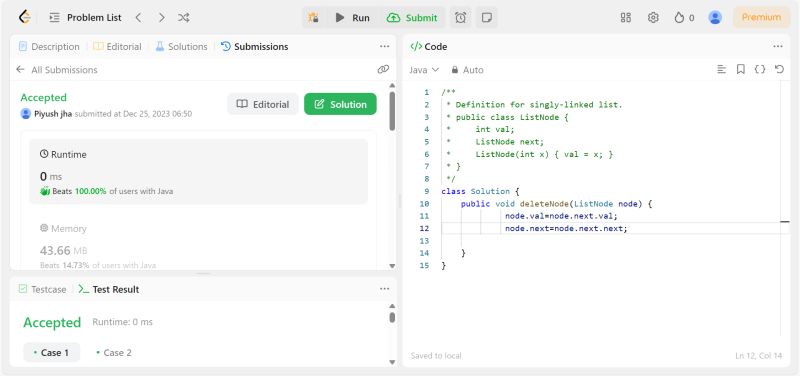The height and width of the screenshot is (376, 800).
Task: Switch to the Test Result tab
Action: click(109, 289)
